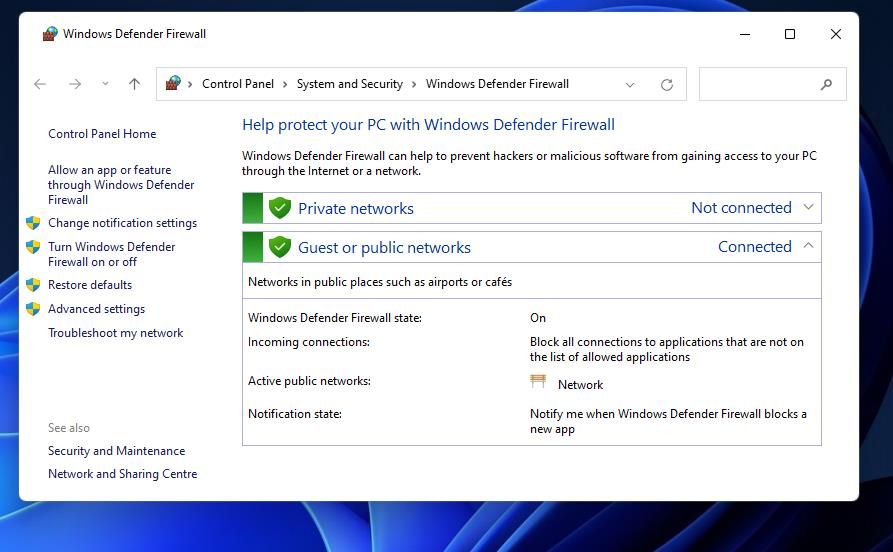Click the Control Panel icon in address bar
Viewport: 893px width, 552px height.
(173, 84)
